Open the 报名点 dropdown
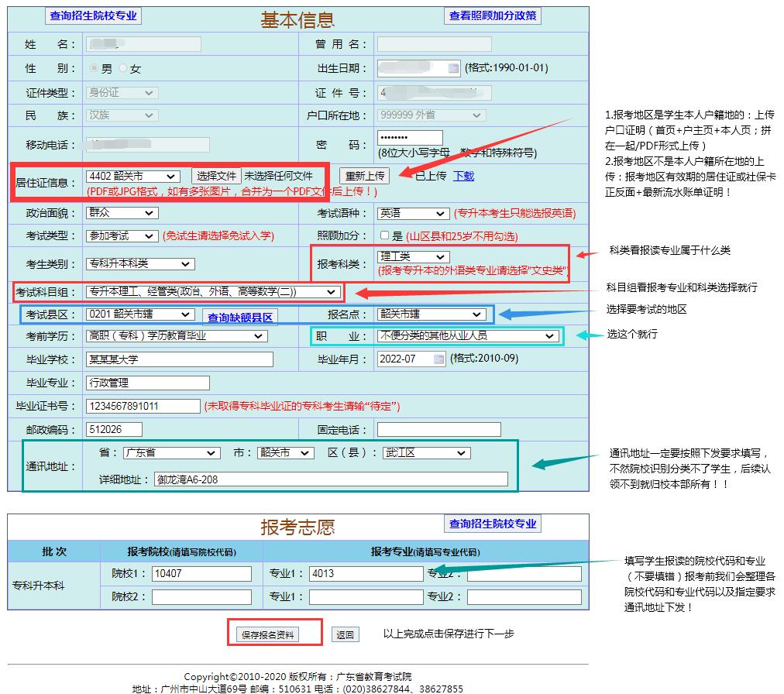Viewport: 784px width, 694px height. click(x=431, y=314)
